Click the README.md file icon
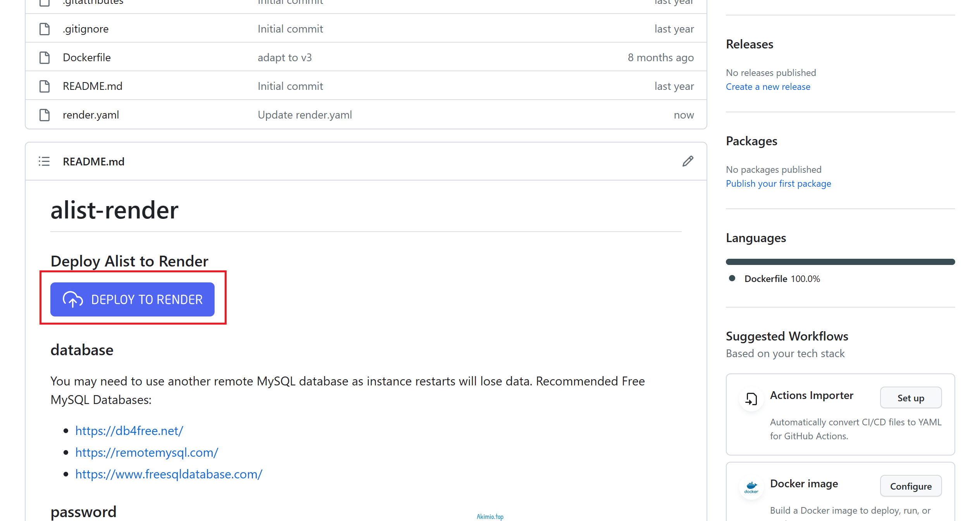 click(45, 86)
